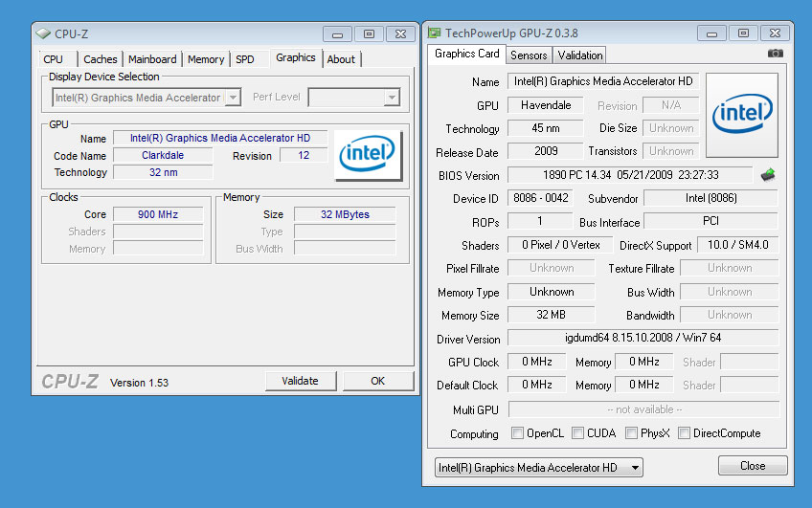This screenshot has width=812, height=508.
Task: Toggle the PhysX checkbox
Action: point(631,433)
